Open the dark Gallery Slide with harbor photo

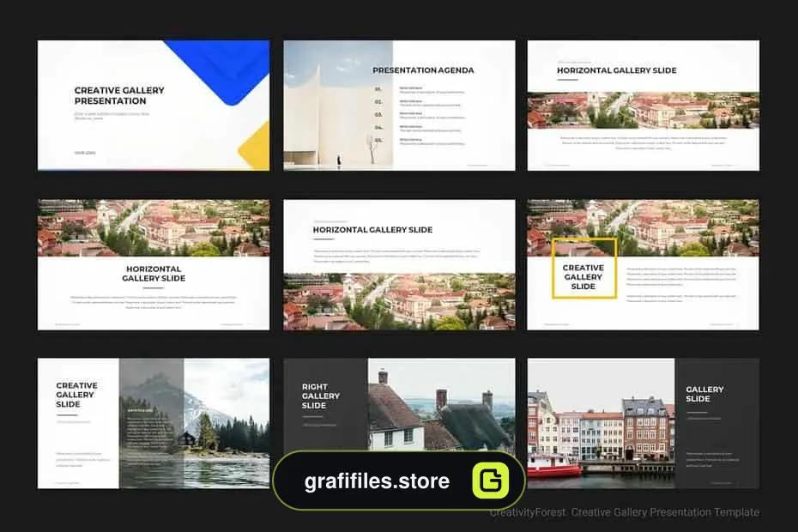(644, 424)
